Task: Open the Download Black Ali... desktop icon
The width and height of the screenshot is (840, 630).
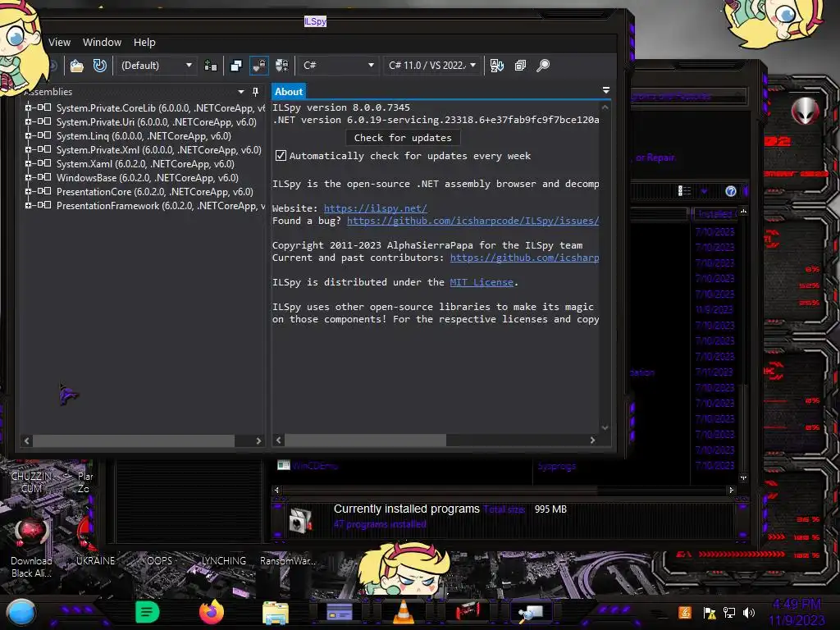Action: [31, 547]
